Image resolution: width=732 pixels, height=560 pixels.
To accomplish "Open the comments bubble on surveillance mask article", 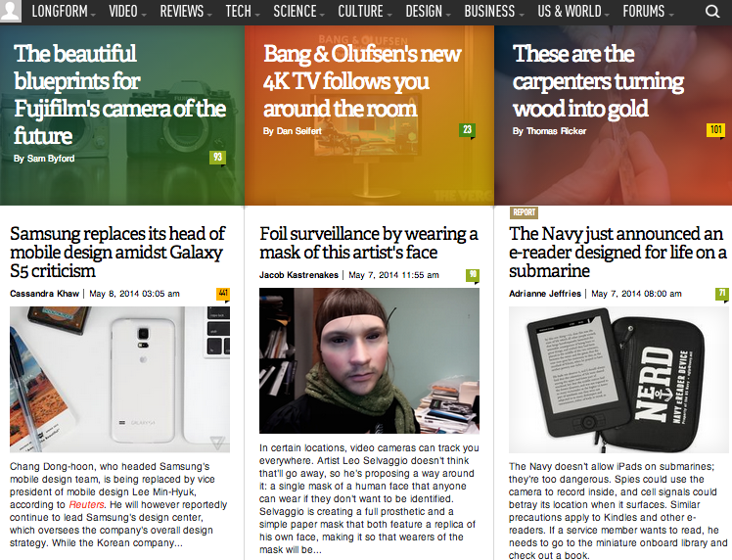I will coord(473,275).
